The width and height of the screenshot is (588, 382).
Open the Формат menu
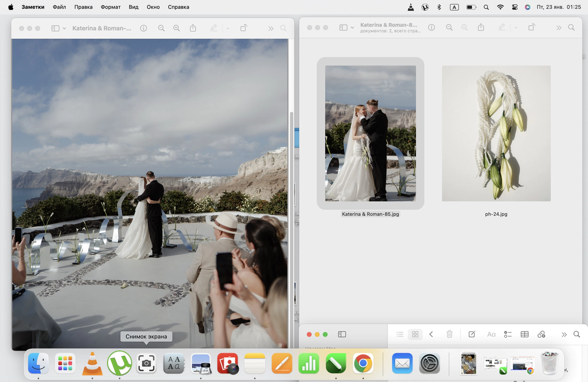pos(111,7)
